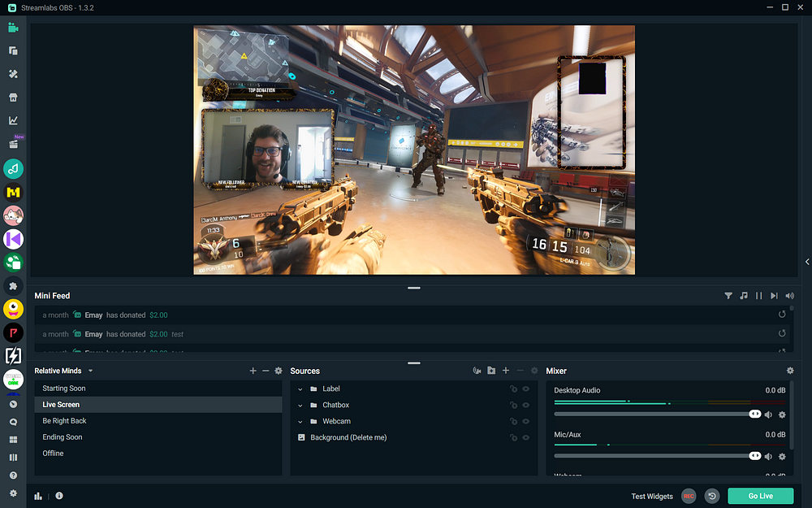
Task: Add a new scene with plus icon
Action: pos(253,371)
